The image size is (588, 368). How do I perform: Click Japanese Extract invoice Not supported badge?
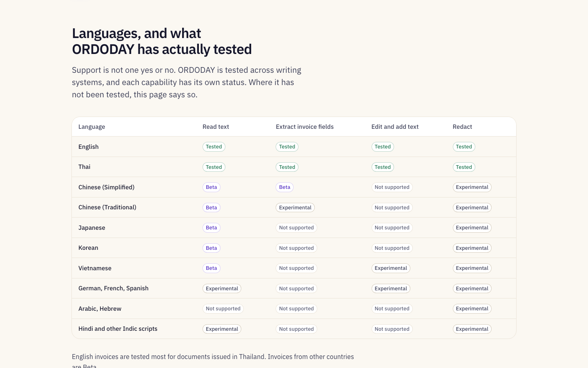[296, 228]
